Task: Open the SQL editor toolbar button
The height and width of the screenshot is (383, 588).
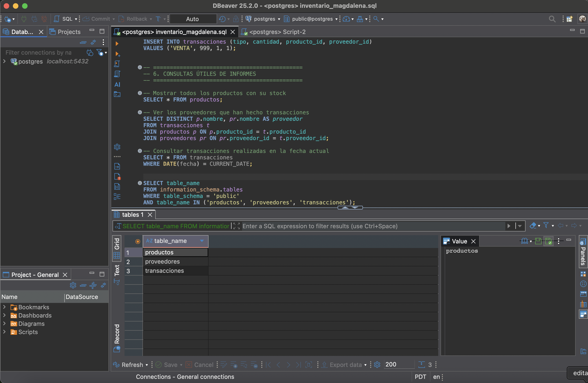Action: click(63, 19)
